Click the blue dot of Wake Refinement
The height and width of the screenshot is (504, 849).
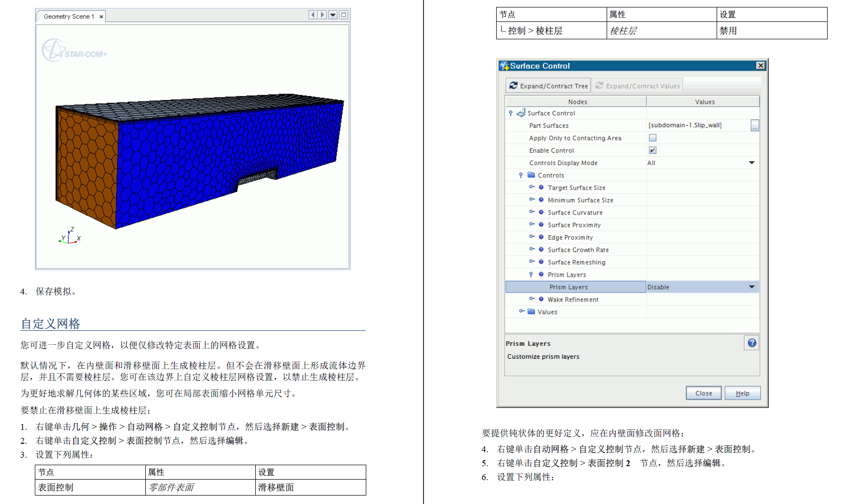pyautogui.click(x=541, y=300)
